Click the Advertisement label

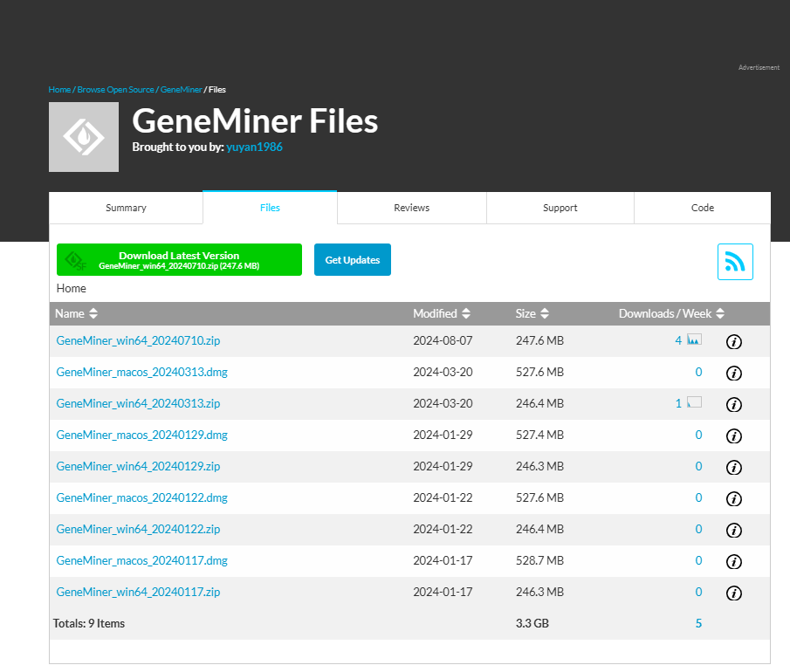[x=759, y=67]
